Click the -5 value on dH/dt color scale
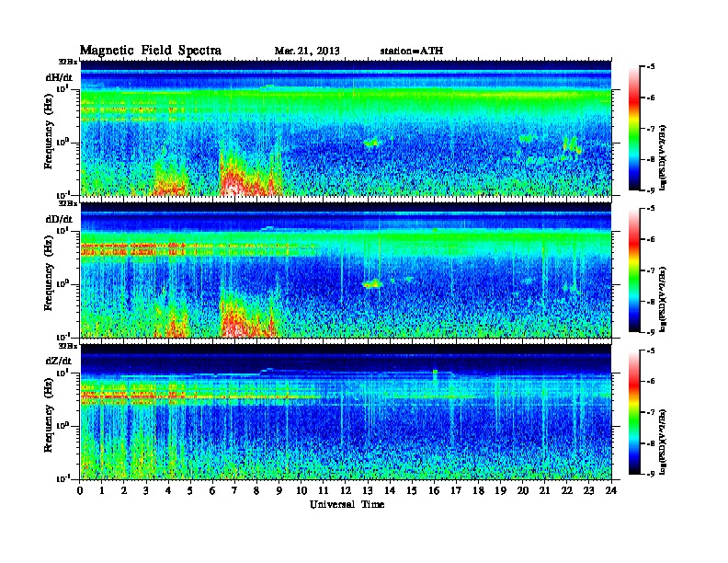 pos(650,67)
